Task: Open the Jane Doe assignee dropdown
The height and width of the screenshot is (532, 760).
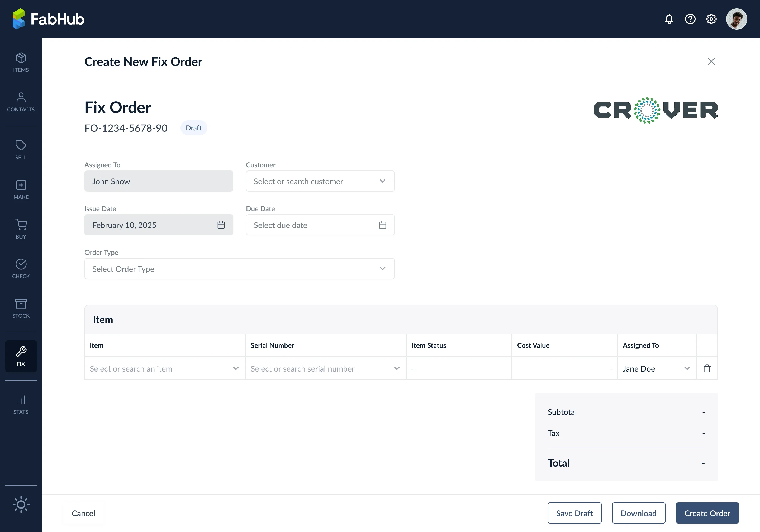Action: tap(657, 368)
